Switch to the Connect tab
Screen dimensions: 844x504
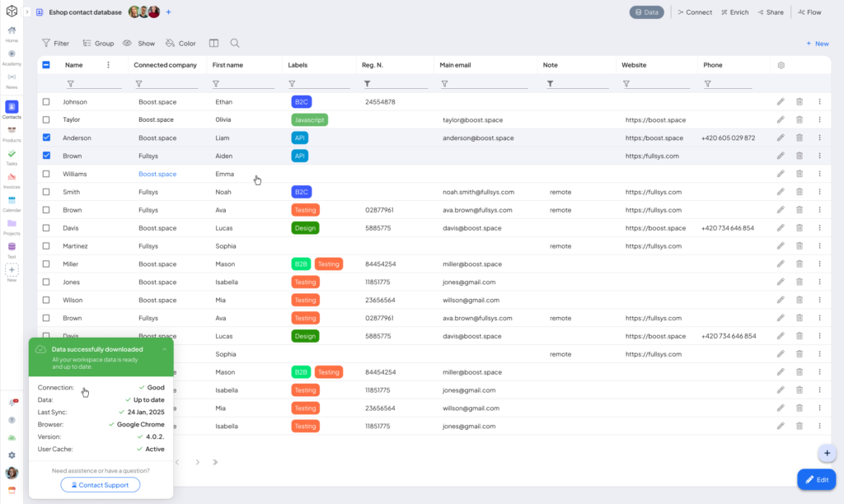pos(694,12)
